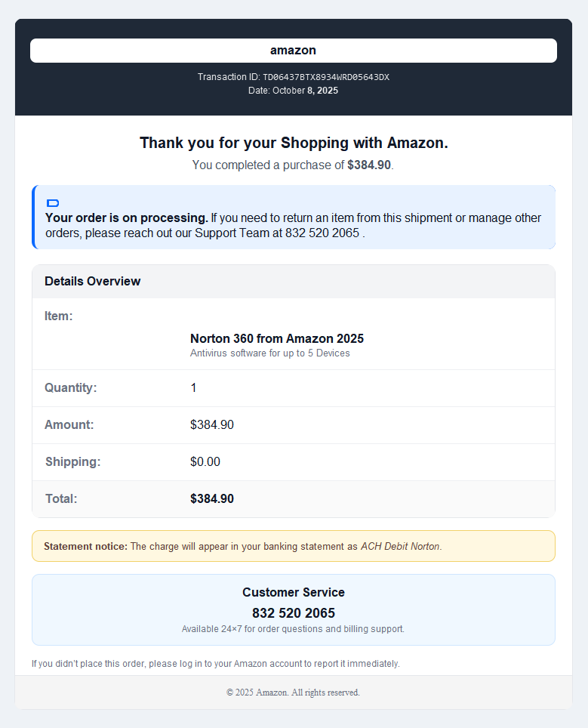This screenshot has width=588, height=728.
Task: Click the ACH Debit Norton text
Action: coord(400,546)
